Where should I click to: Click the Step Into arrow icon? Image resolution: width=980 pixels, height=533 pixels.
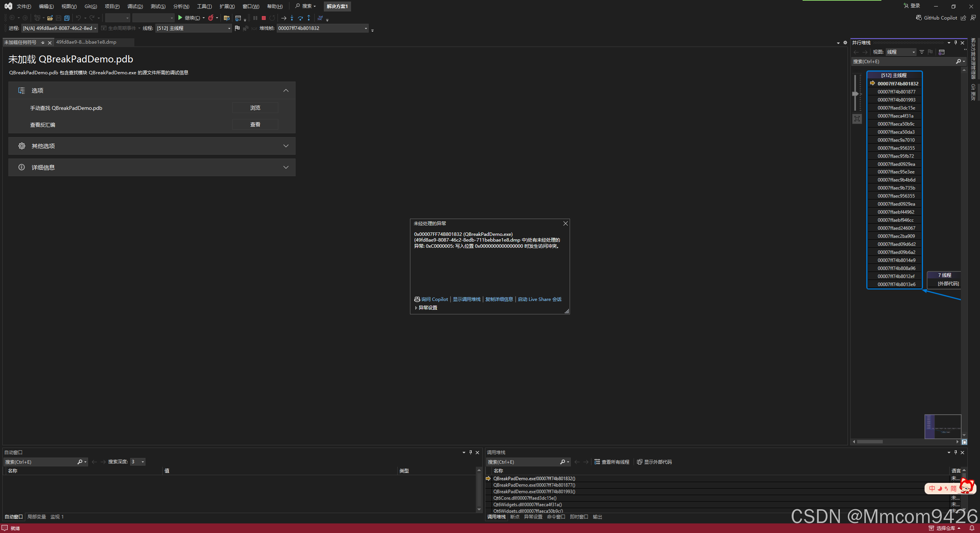point(292,18)
